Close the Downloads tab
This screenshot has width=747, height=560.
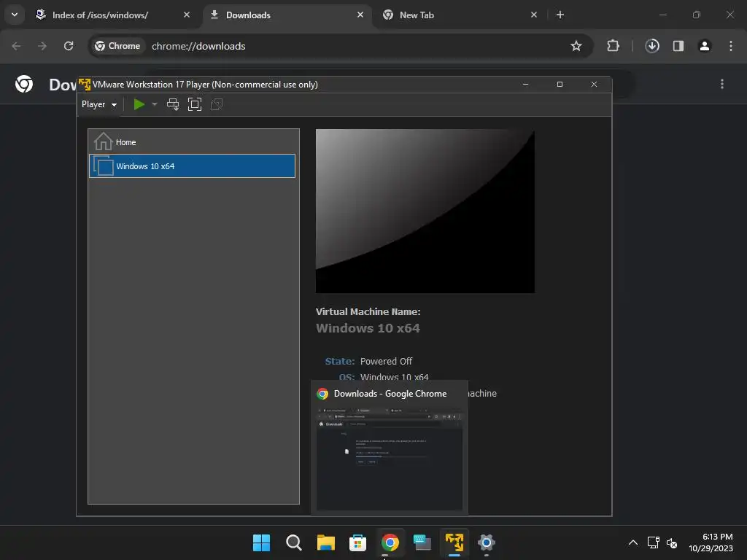click(x=360, y=15)
